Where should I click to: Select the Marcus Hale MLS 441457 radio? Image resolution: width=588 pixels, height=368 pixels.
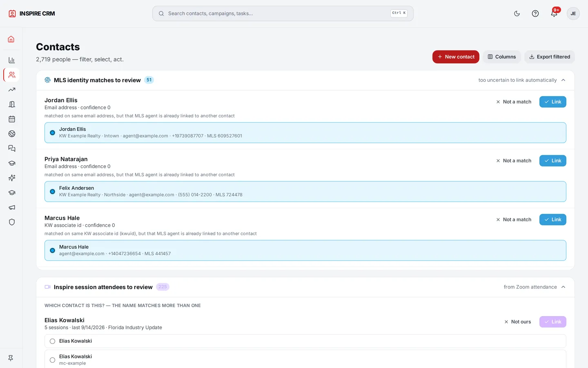(x=52, y=250)
